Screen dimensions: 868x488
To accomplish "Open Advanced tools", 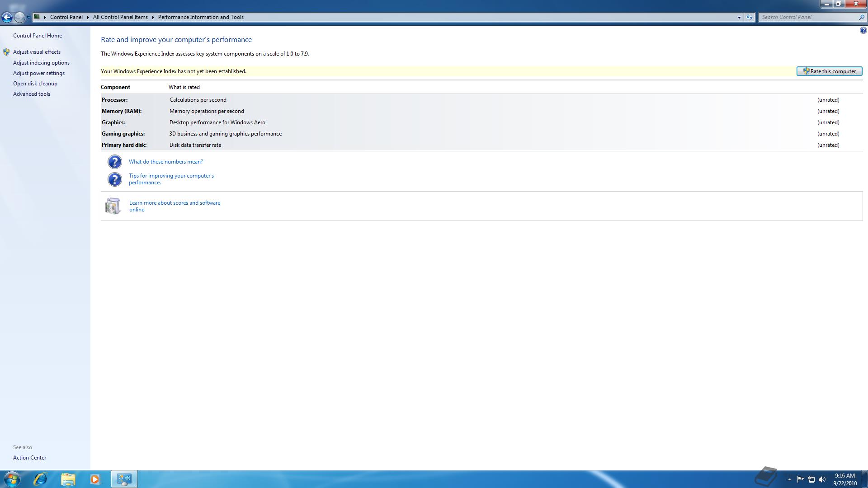I will [32, 94].
